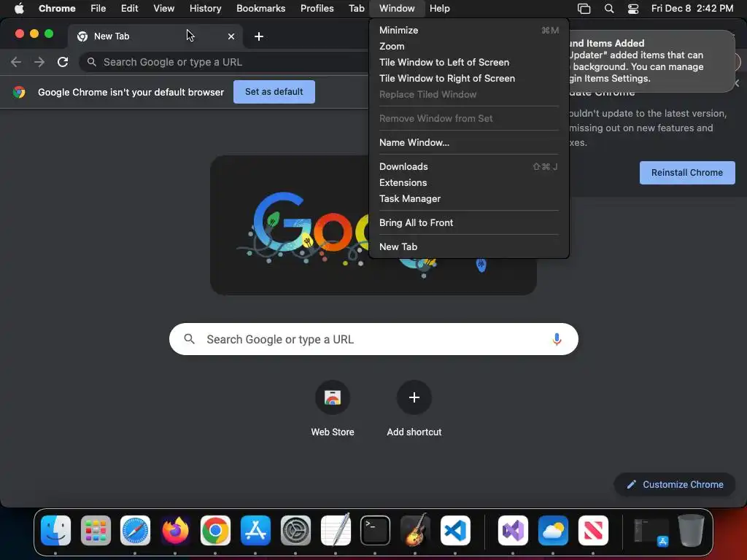
Task: Click the Reinstall Chrome button
Action: click(687, 173)
